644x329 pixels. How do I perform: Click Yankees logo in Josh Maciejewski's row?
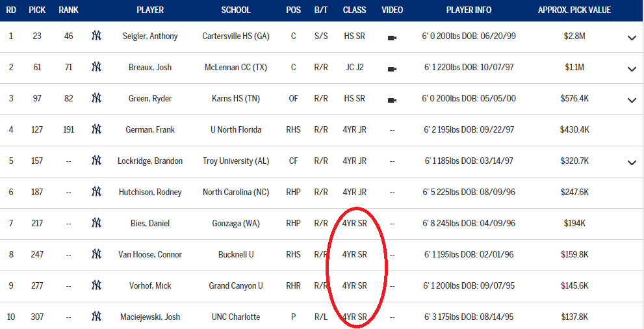pyautogui.click(x=97, y=317)
